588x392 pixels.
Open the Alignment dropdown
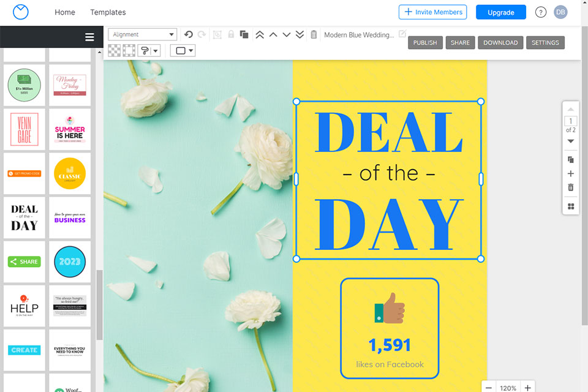click(x=143, y=34)
